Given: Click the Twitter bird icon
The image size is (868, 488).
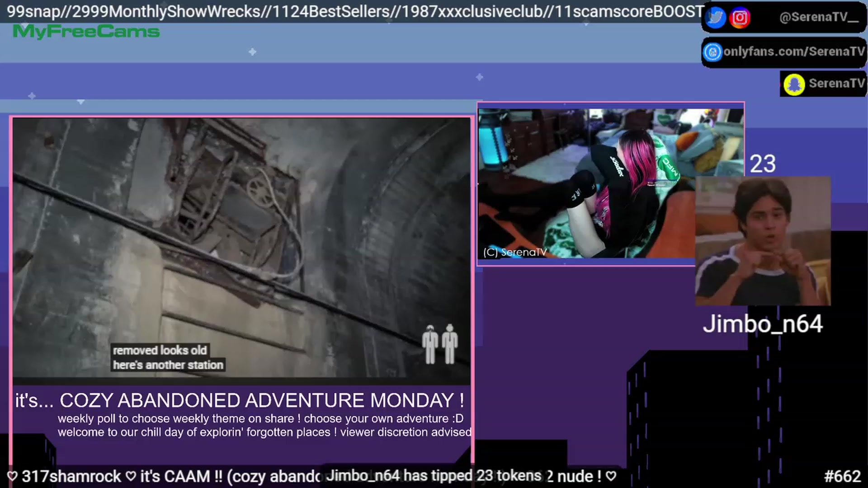Looking at the screenshot, I should [x=715, y=18].
